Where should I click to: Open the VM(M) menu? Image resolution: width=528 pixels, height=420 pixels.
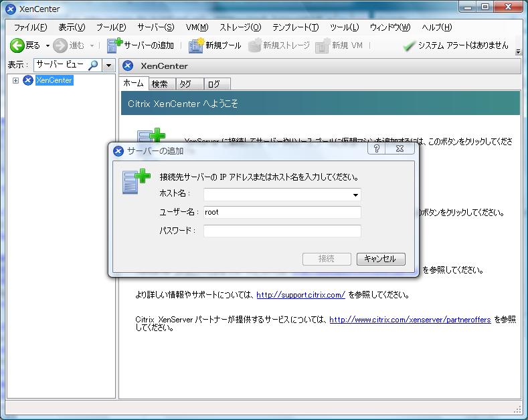[197, 27]
